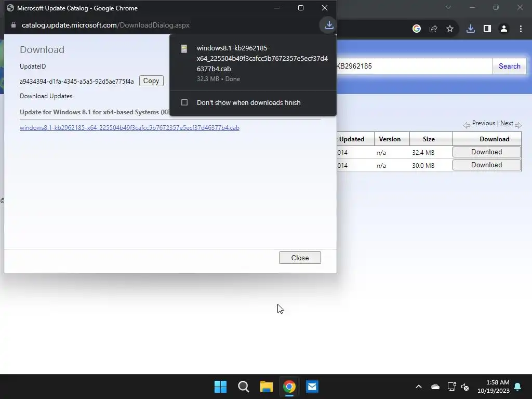The image size is (532, 399).
Task: Go to the Next results page
Action: 507,123
